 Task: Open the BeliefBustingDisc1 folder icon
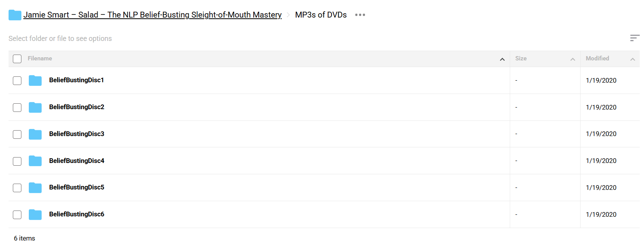pos(35,80)
